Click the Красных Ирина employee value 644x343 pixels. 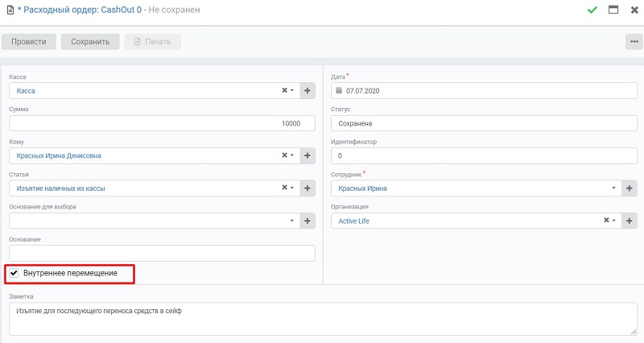[x=363, y=188]
